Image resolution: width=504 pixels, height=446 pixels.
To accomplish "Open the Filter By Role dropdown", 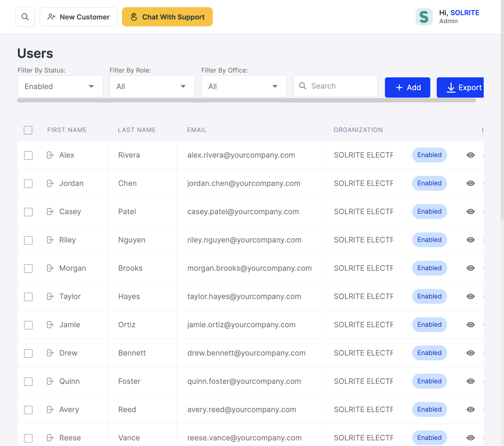I will [x=152, y=86].
